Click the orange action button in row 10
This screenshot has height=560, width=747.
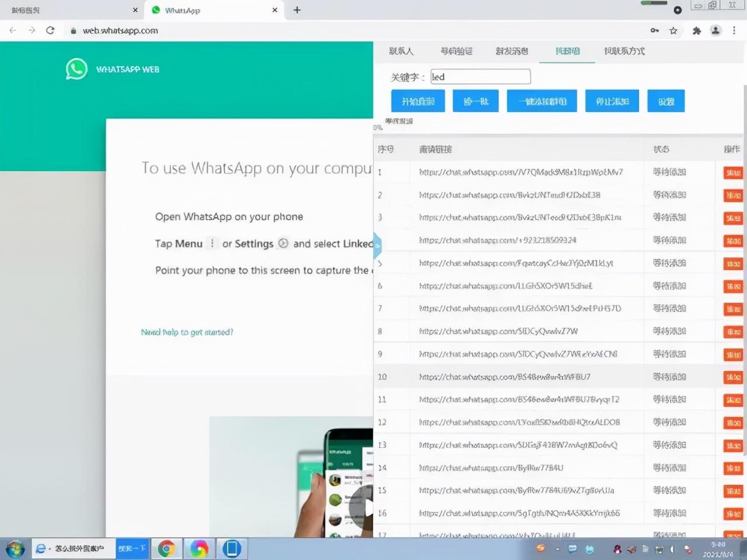point(732,377)
